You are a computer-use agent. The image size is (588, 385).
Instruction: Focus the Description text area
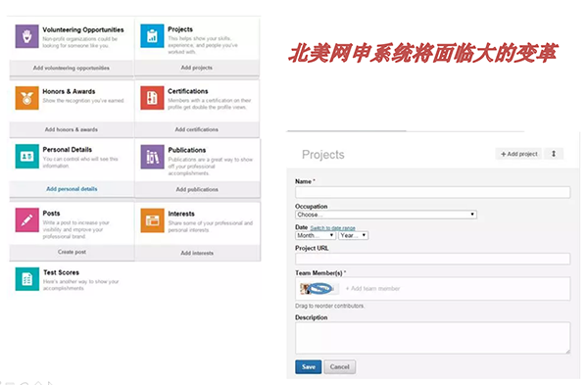click(x=432, y=338)
